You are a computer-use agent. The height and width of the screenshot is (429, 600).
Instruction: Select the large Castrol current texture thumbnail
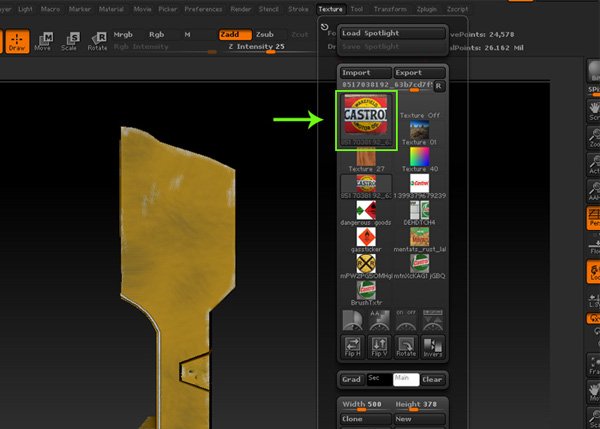pyautogui.click(x=366, y=120)
